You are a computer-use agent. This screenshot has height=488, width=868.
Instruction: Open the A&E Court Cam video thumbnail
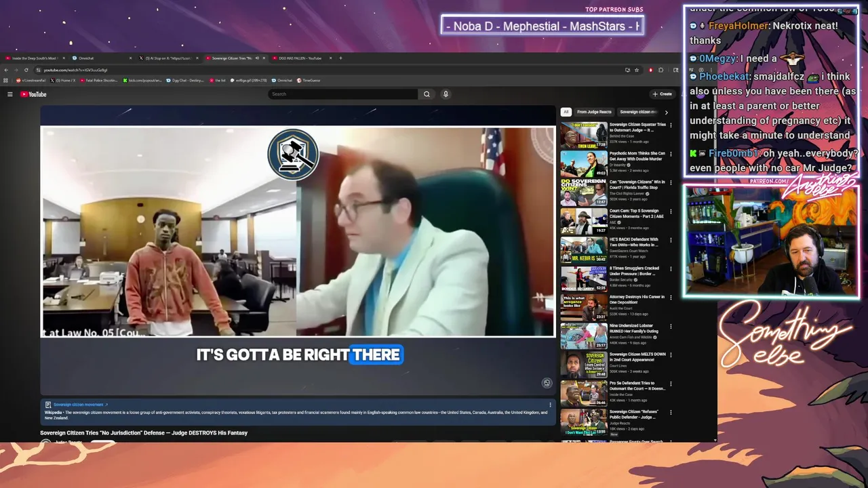[x=583, y=221]
